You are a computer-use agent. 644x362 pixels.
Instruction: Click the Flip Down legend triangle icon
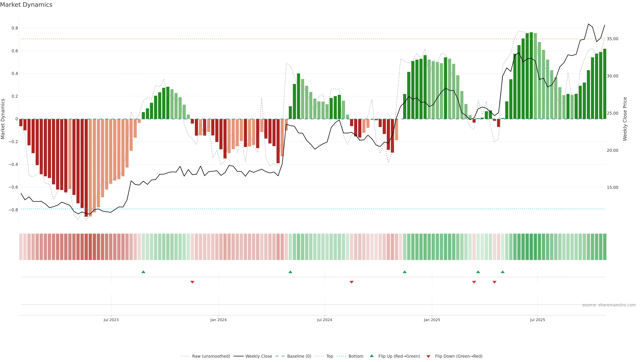tap(428, 356)
